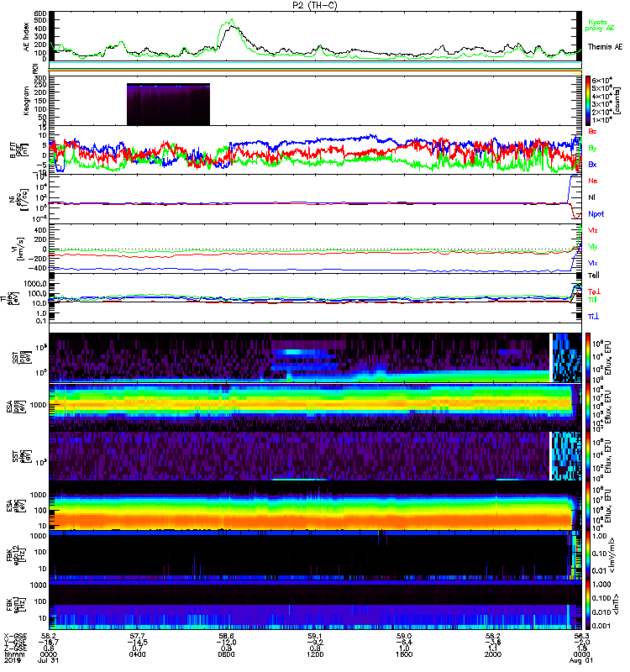Image resolution: width=630 pixels, height=672 pixels.
Task: Click the Jul 31 date label
Action: (x=48, y=660)
